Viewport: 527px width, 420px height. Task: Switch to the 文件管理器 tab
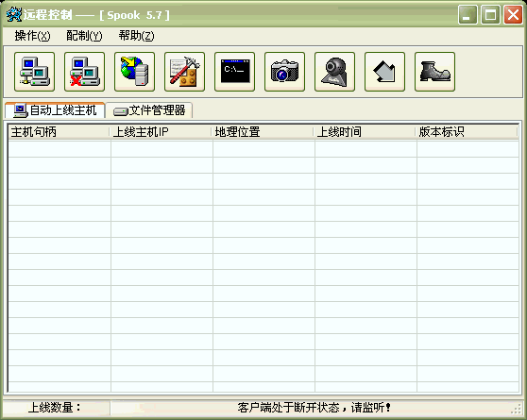click(x=149, y=110)
